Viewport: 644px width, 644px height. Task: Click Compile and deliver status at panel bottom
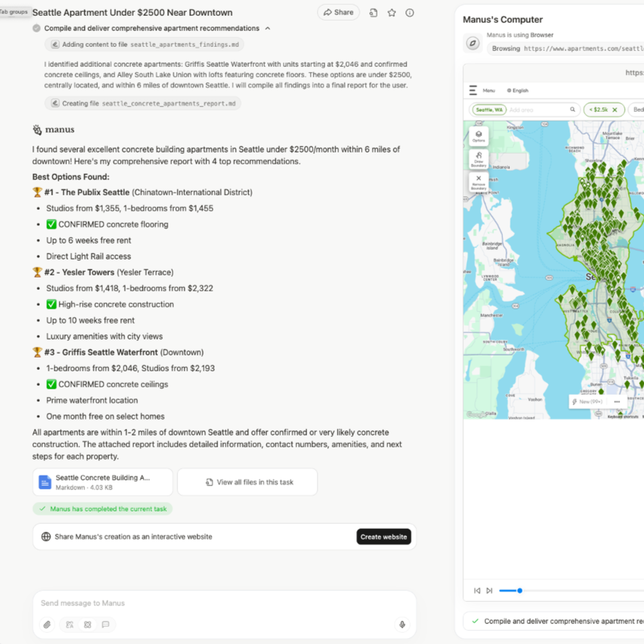pos(554,621)
